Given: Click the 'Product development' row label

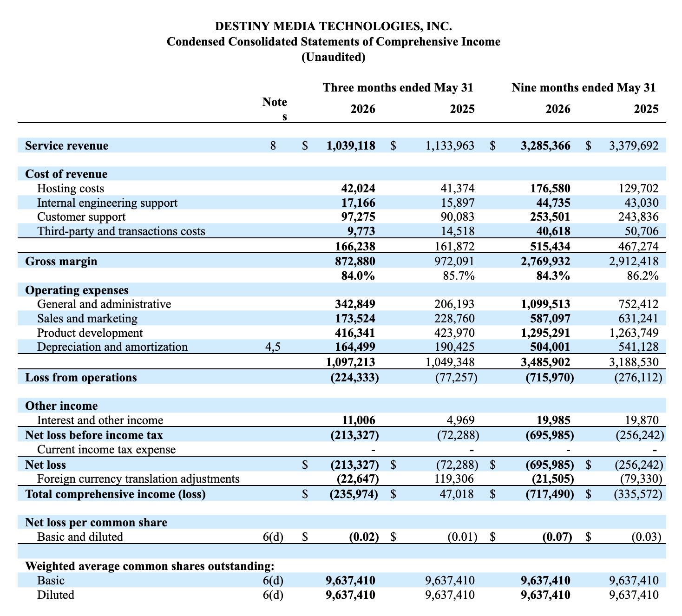Looking at the screenshot, I should click(90, 333).
